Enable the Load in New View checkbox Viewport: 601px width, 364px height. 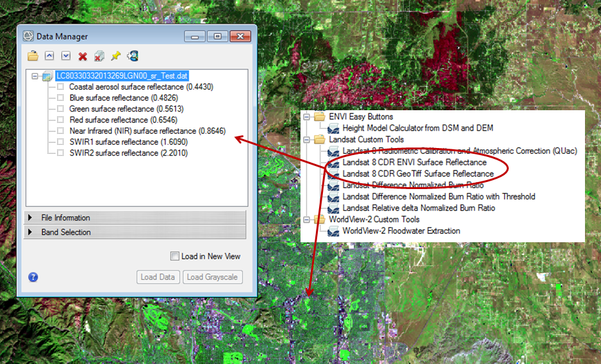pos(175,256)
